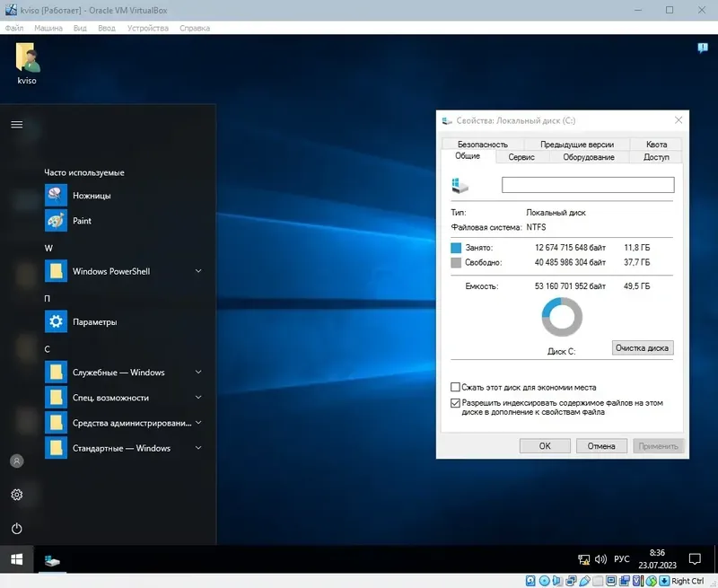Confirm the dialog with OK

tap(545, 445)
